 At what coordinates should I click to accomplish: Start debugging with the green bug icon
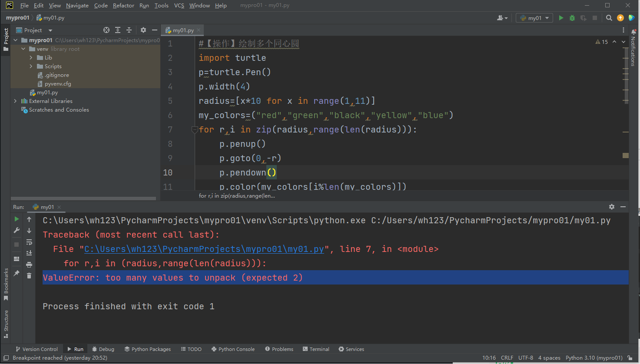pos(572,18)
